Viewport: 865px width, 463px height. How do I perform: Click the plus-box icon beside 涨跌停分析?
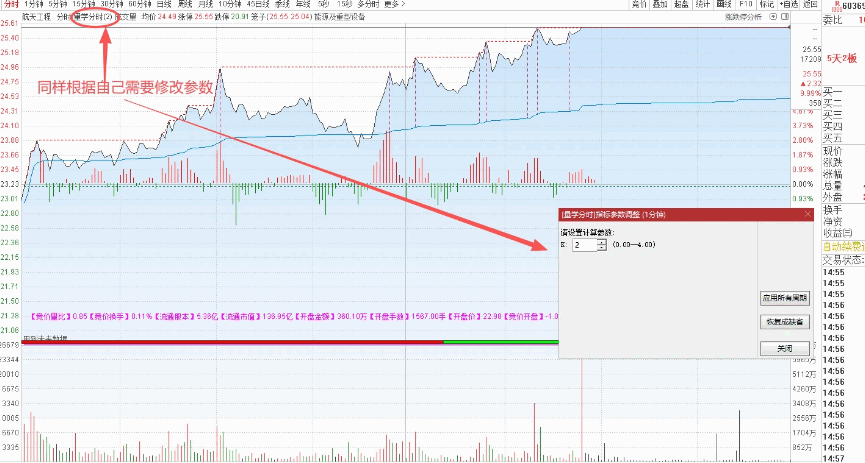[773, 17]
